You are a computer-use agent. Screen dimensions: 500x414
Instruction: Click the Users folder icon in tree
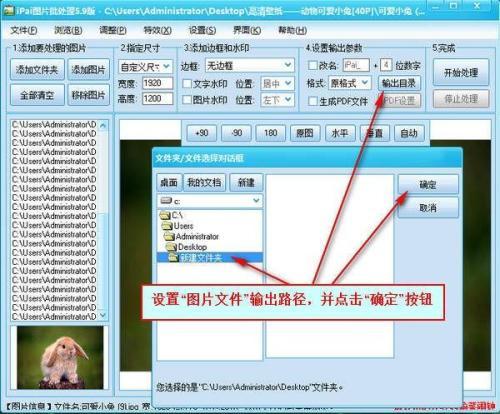coord(167,226)
